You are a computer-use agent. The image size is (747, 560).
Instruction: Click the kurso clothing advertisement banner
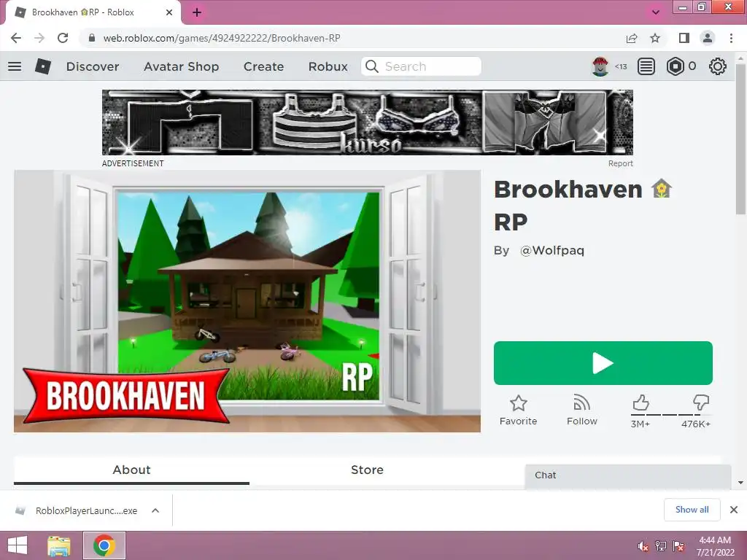[x=368, y=122]
